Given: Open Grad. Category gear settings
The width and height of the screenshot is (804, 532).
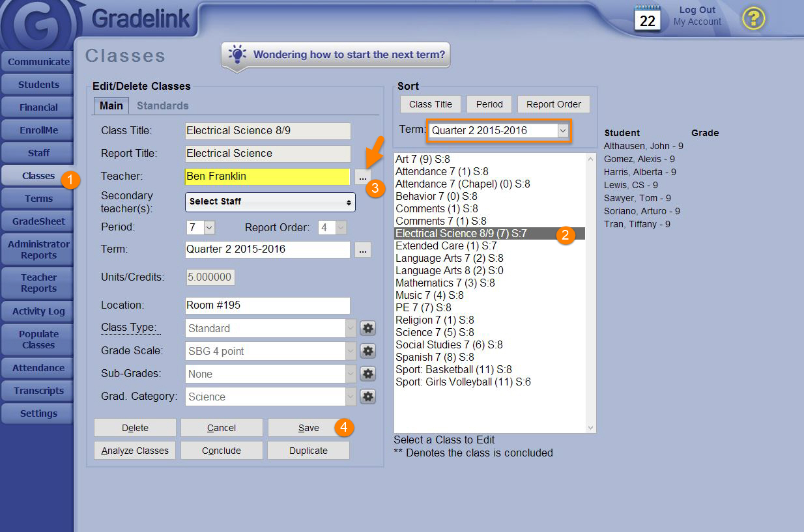Looking at the screenshot, I should 368,397.
